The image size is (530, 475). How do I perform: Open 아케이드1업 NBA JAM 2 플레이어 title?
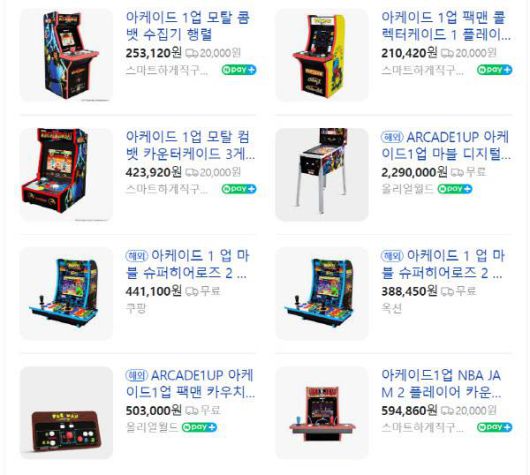[x=441, y=384]
